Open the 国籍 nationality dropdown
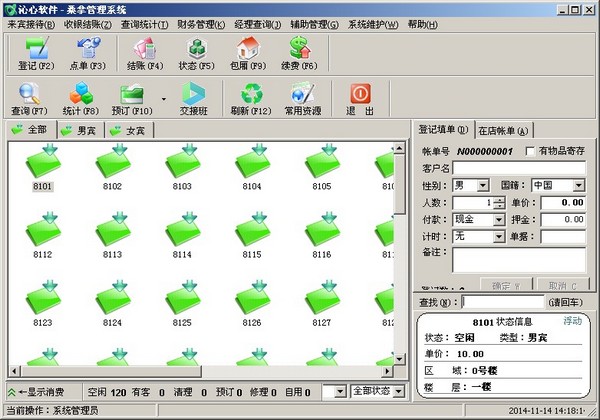600x420 pixels. pos(579,186)
